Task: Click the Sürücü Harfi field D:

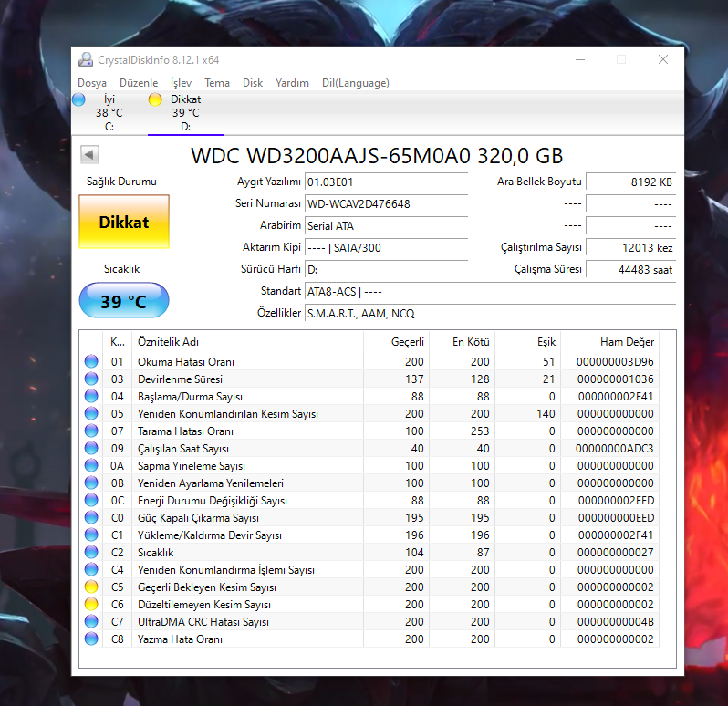Action: (386, 270)
